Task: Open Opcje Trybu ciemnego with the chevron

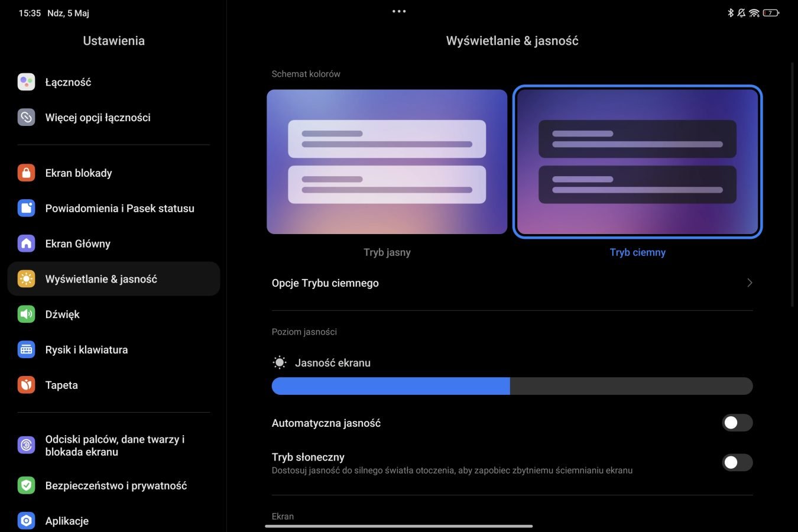Action: click(750, 283)
